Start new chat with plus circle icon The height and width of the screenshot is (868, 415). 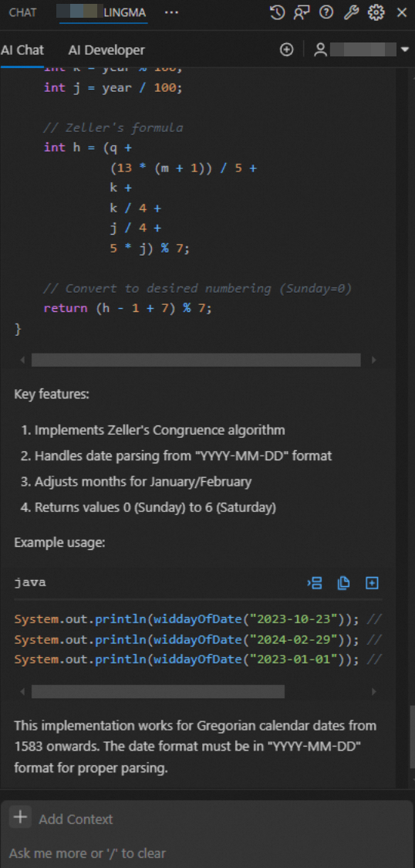click(286, 50)
